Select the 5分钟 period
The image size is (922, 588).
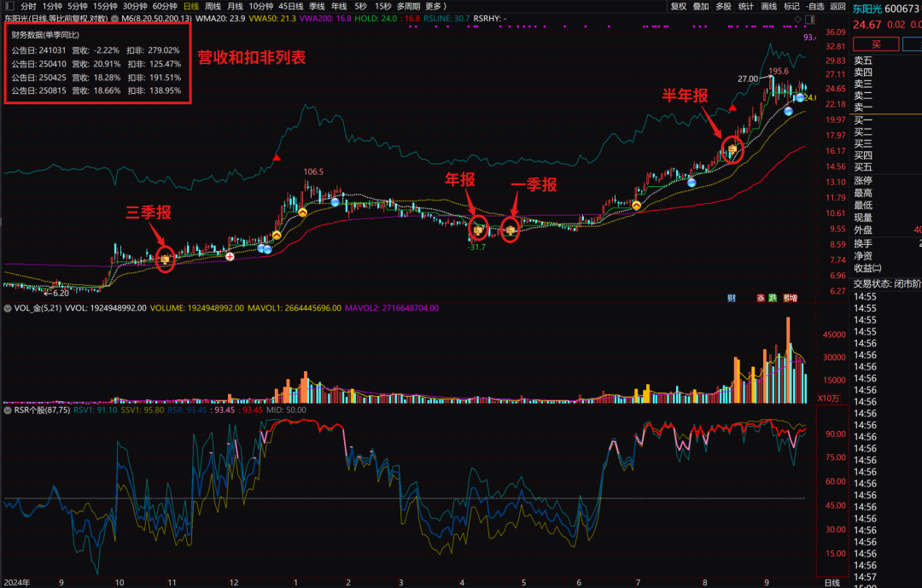(x=77, y=7)
